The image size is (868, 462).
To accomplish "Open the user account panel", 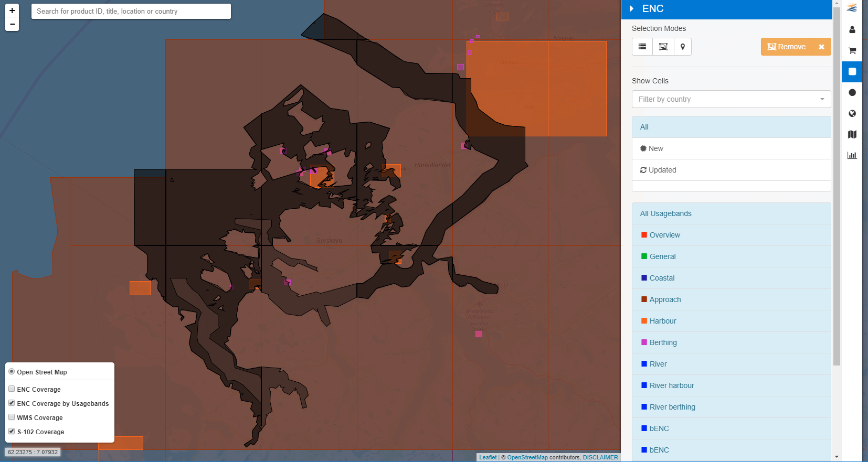I will coord(852,30).
